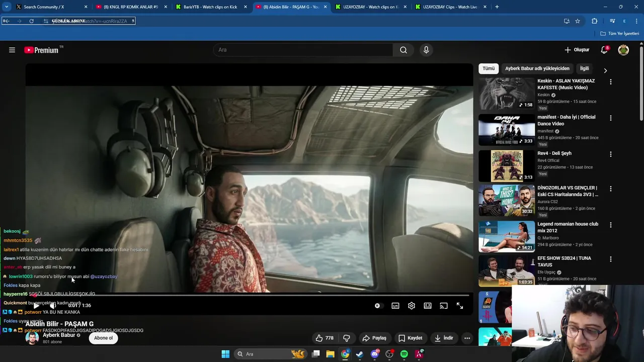Screen dimensions: 644x362
Task: Open Tüm Yer İşaretleri bookmarks folder
Action: click(x=620, y=34)
